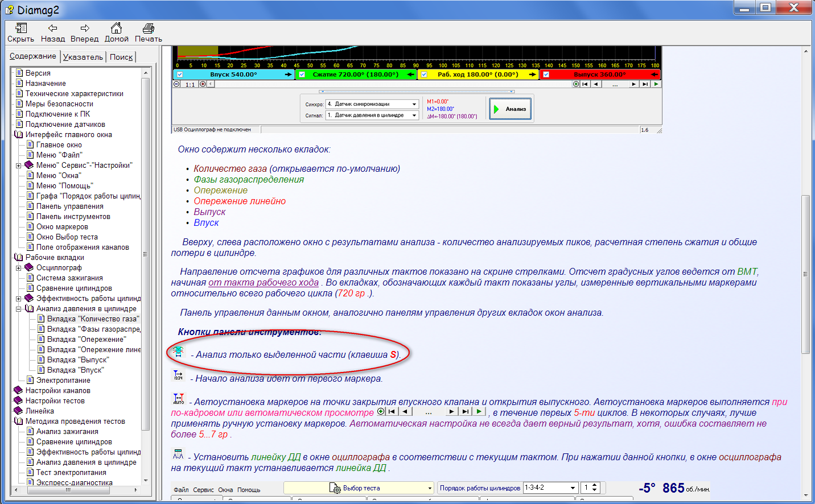This screenshot has width=815, height=504.
Task: Open the Окно маркеров topic
Action: tap(62, 227)
